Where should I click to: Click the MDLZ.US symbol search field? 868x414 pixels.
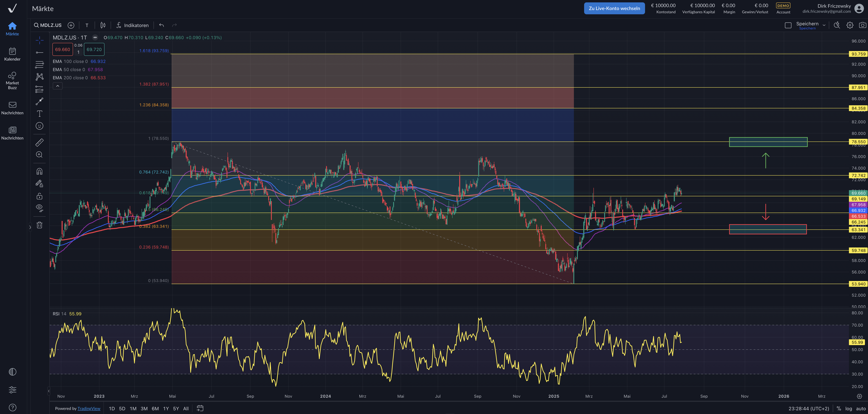coord(48,25)
